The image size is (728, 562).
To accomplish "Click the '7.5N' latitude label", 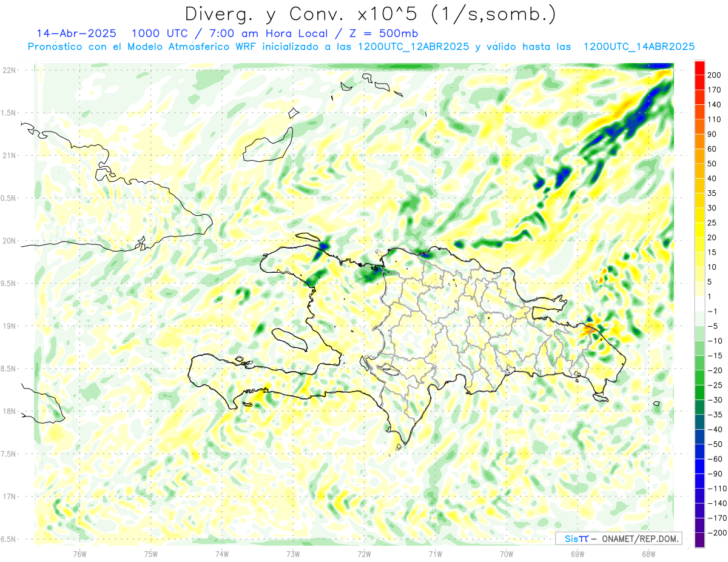I will coord(9,453).
